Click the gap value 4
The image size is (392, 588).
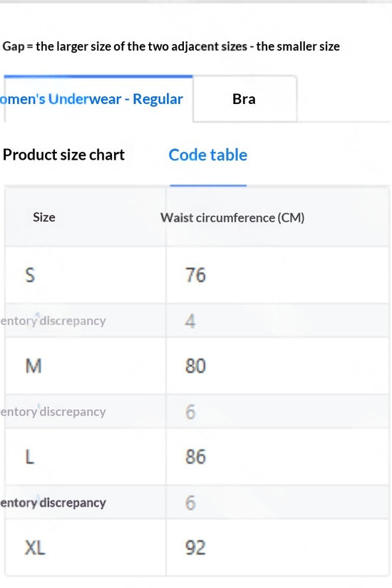click(190, 321)
